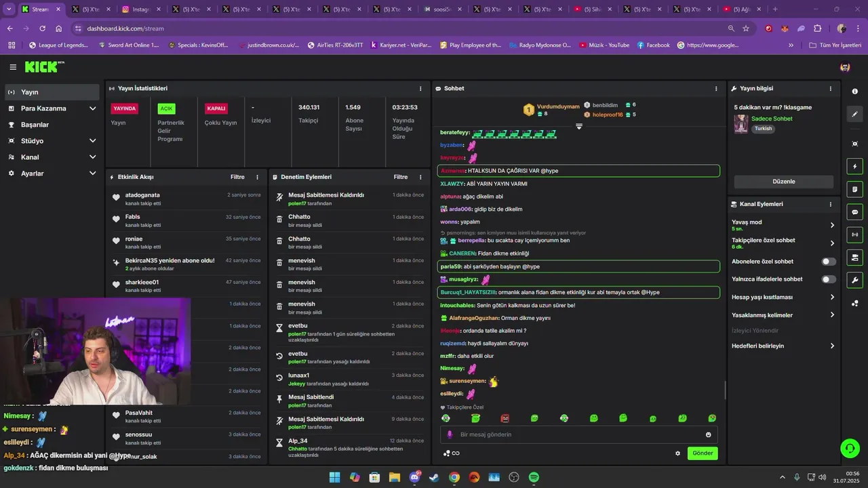This screenshot has width=868, height=488.
Task: Open Spotify from the taskbar
Action: [x=534, y=477]
